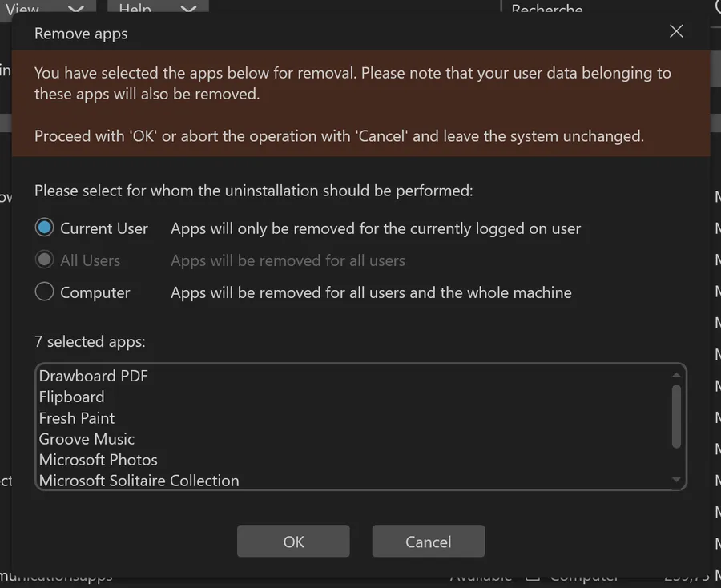Open the Help menu
Screen dimensions: 721x588
coord(135,10)
